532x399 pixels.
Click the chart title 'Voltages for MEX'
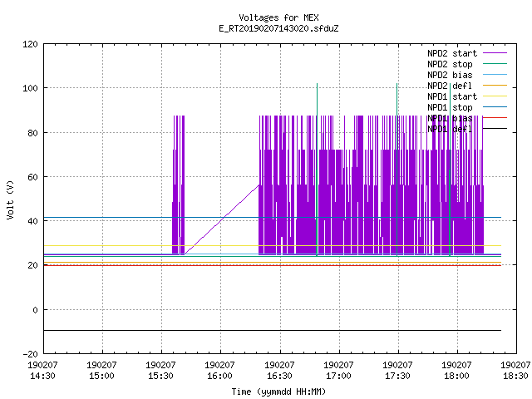278,17
